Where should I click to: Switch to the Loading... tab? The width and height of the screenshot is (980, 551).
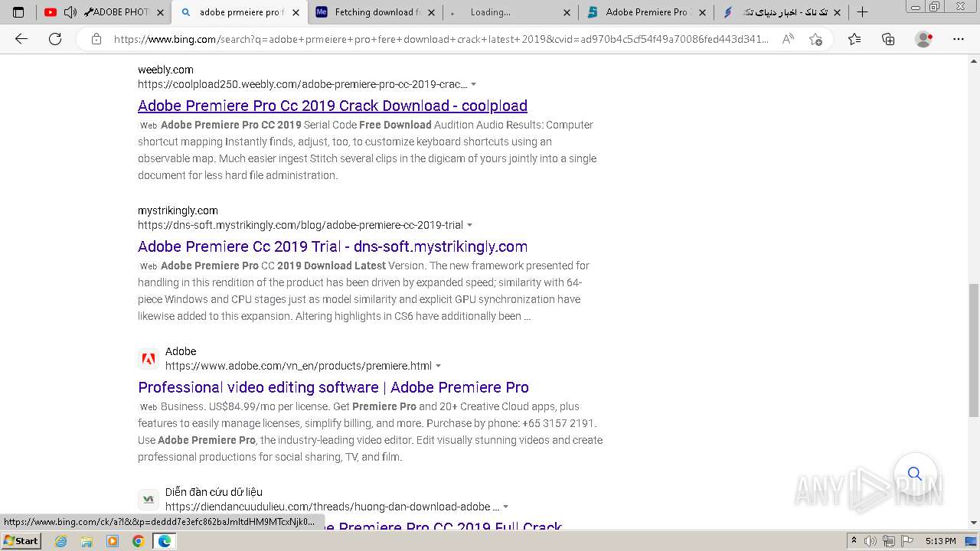pyautogui.click(x=510, y=12)
